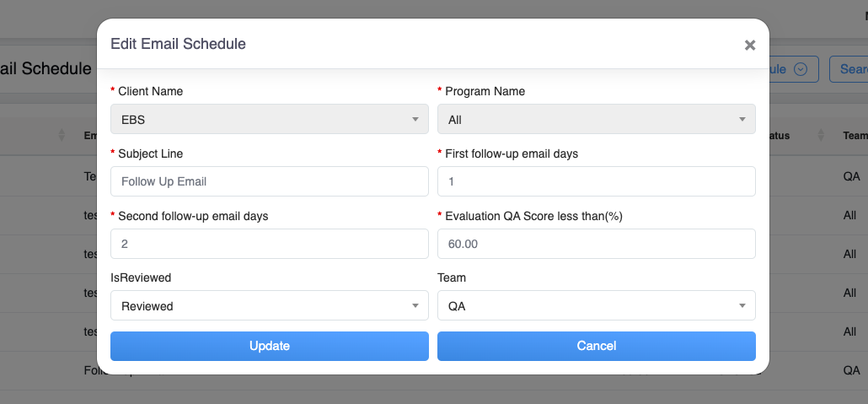Focus the First follow-up email days field
Viewport: 868px width, 404px height.
point(596,181)
